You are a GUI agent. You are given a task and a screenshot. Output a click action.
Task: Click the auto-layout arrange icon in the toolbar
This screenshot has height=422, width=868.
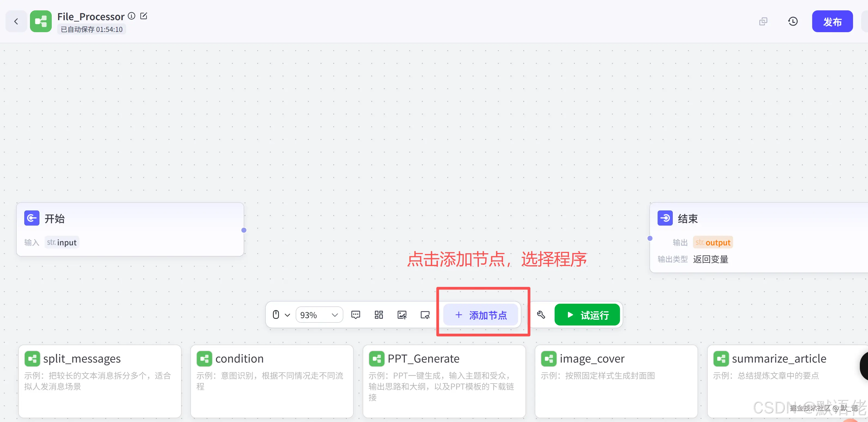378,314
